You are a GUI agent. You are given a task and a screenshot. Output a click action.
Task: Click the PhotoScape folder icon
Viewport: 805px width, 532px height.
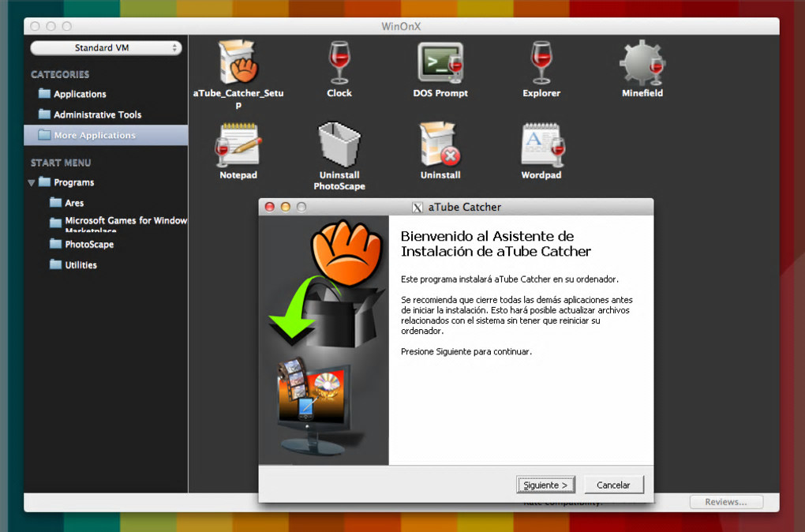pyautogui.click(x=55, y=243)
